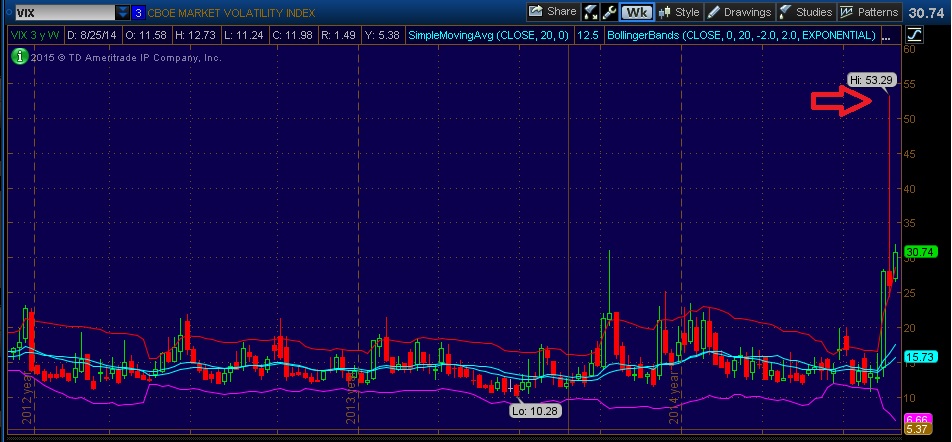Click the Hi: 53.29 price bubble
Screen dimensions: 952x442
click(x=867, y=79)
